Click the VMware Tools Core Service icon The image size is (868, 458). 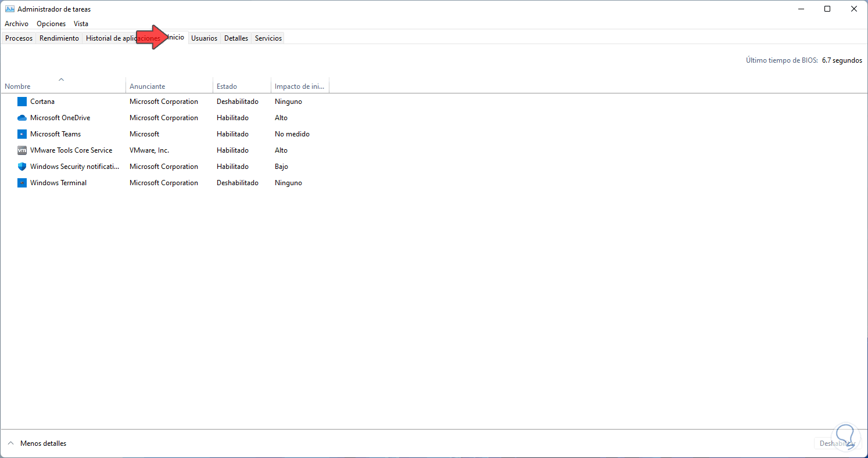22,150
